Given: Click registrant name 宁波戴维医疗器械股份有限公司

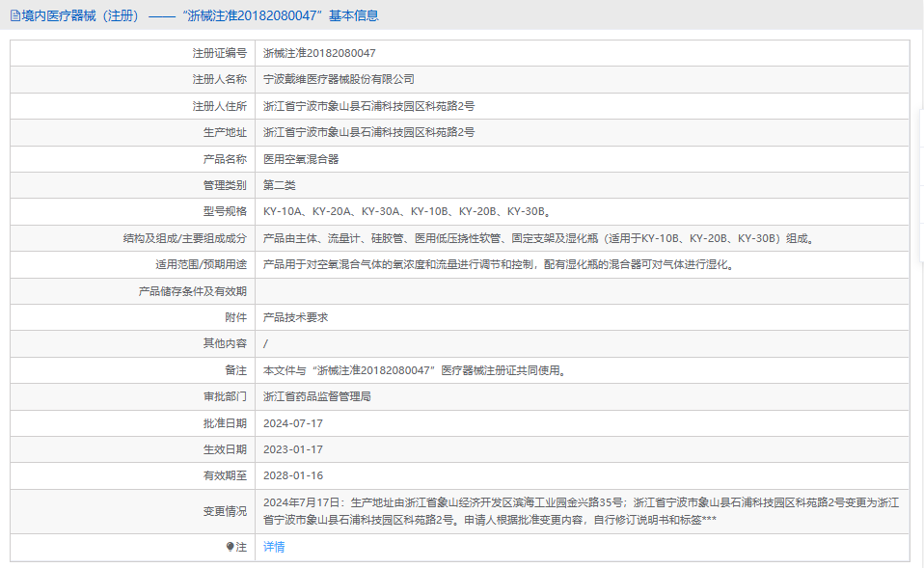Looking at the screenshot, I should pyautogui.click(x=339, y=79).
